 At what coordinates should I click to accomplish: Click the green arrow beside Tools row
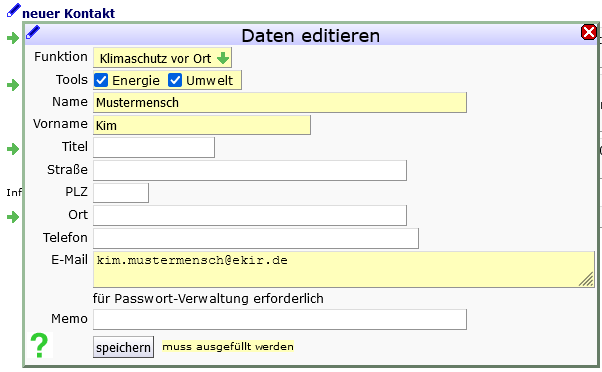tap(13, 85)
